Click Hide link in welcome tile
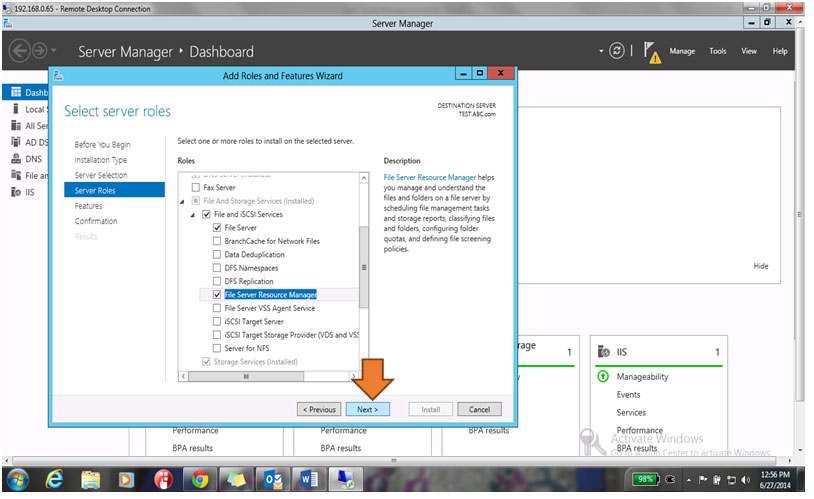Screen dimensions: 814x499 761,266
